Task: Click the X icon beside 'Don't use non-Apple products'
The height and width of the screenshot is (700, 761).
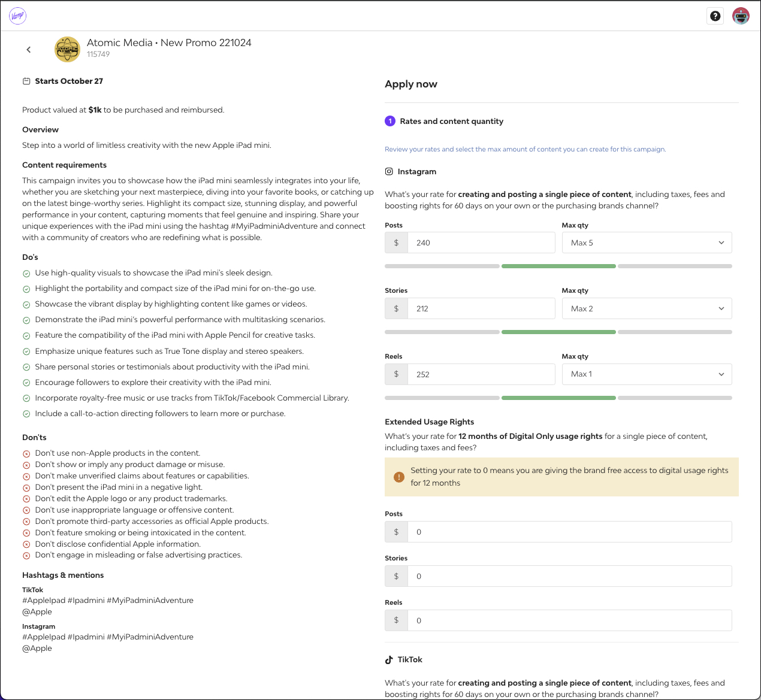Action: click(26, 454)
